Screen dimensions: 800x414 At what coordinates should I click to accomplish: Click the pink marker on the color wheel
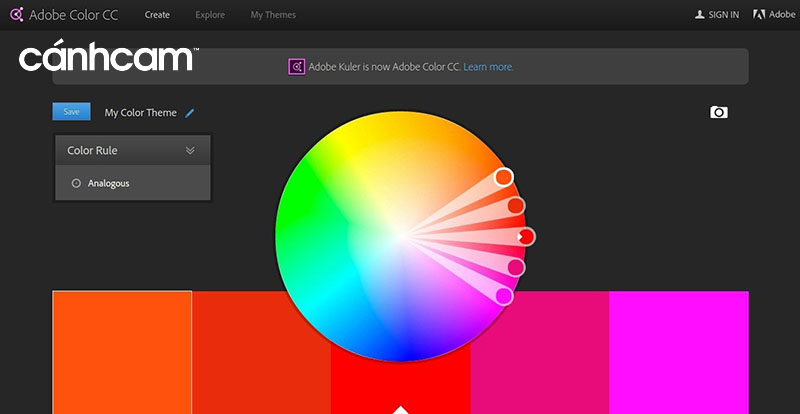[516, 267]
